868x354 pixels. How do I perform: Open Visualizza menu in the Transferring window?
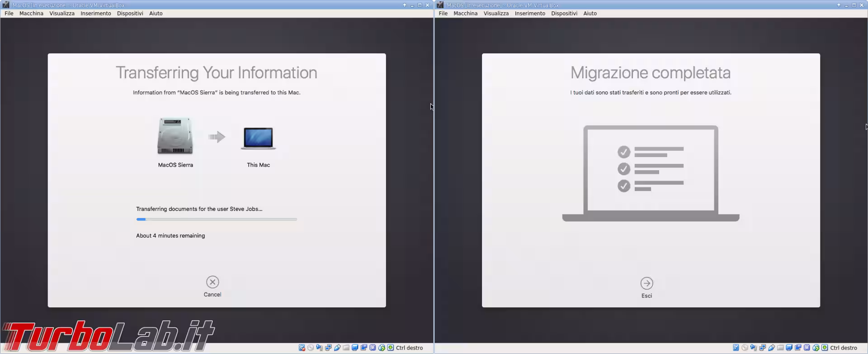pos(62,13)
